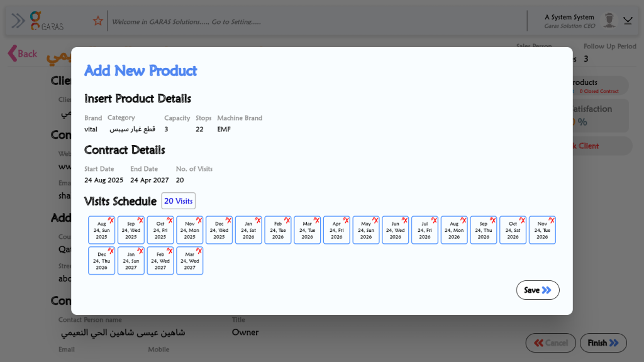The height and width of the screenshot is (362, 644).
Task: Select the Feb 24, Tue 2026 visit card
Action: (x=277, y=231)
